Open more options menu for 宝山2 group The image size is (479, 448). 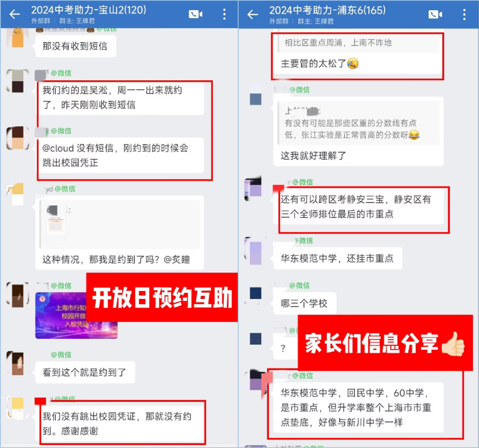224,14
